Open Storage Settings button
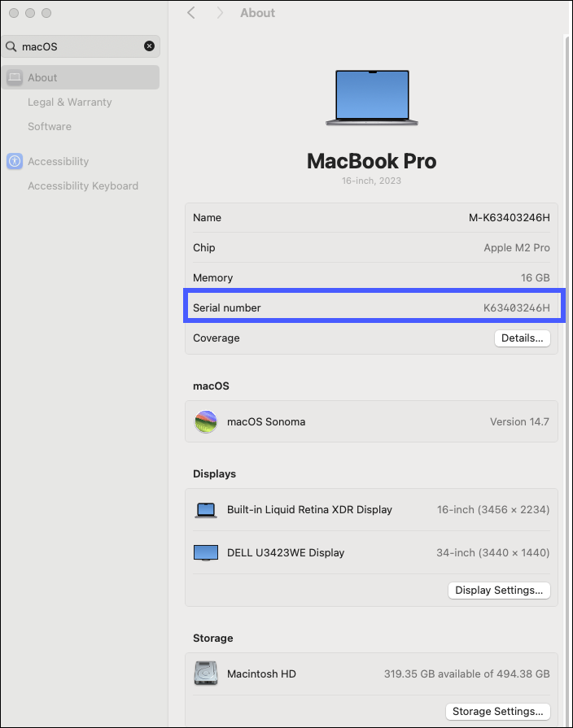Viewport: 573px width, 728px height. [x=498, y=711]
